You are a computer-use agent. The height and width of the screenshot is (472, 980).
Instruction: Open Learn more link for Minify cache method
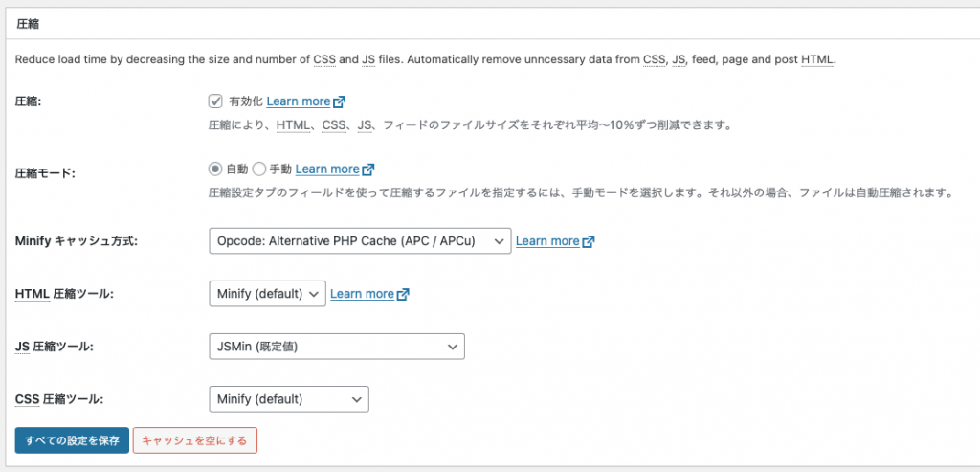[x=547, y=241]
